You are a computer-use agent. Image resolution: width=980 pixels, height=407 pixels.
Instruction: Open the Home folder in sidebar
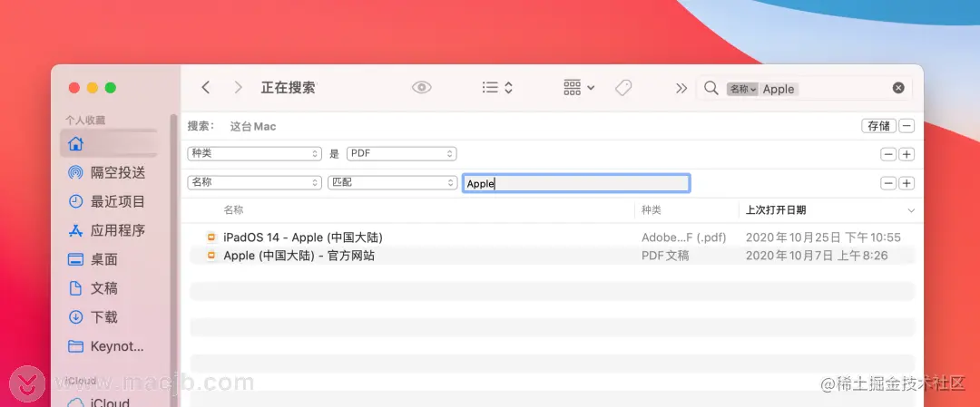[109, 143]
